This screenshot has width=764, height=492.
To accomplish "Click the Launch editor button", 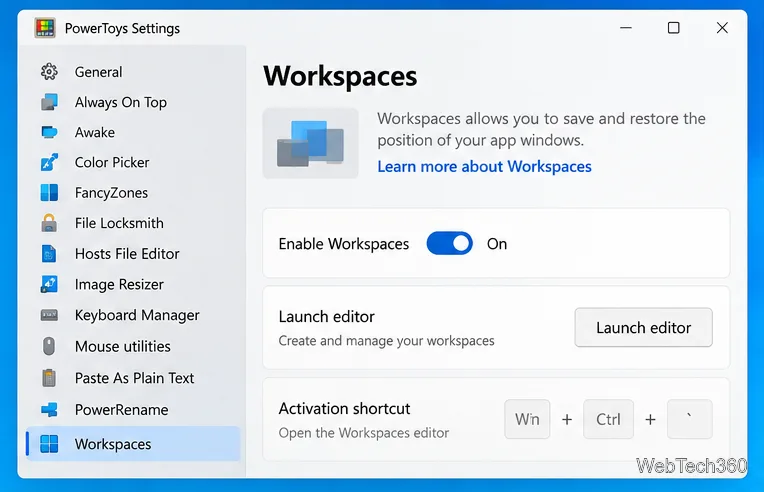I will (x=643, y=327).
